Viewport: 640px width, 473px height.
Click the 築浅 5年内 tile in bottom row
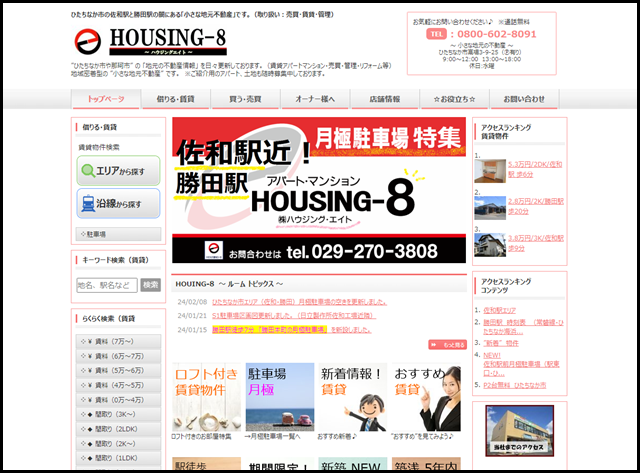click(426, 463)
